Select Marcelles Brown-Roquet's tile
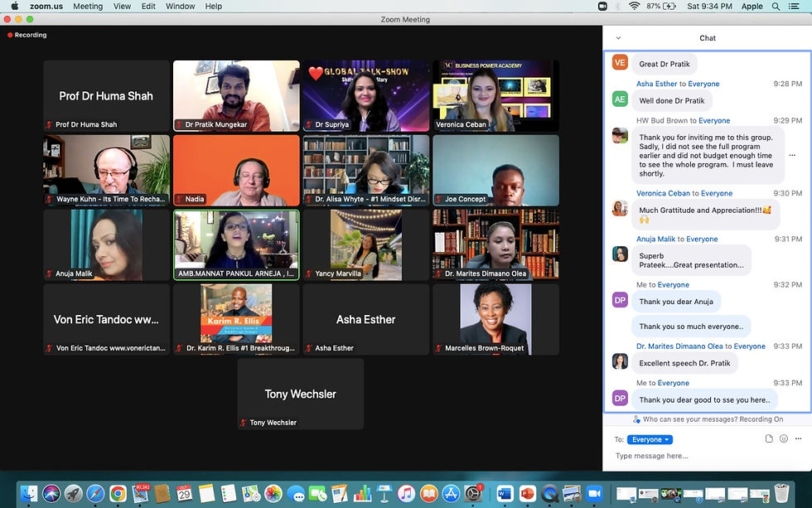 tap(496, 320)
